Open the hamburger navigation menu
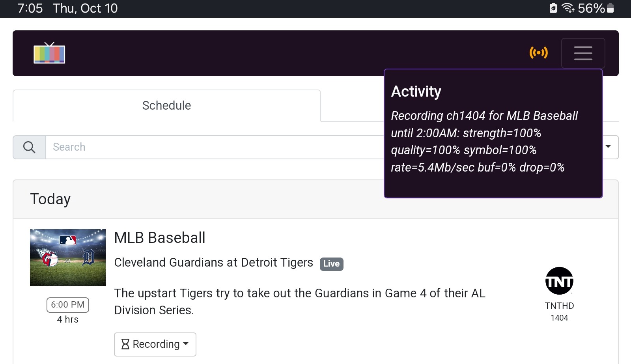This screenshot has height=364, width=631. 583,53
